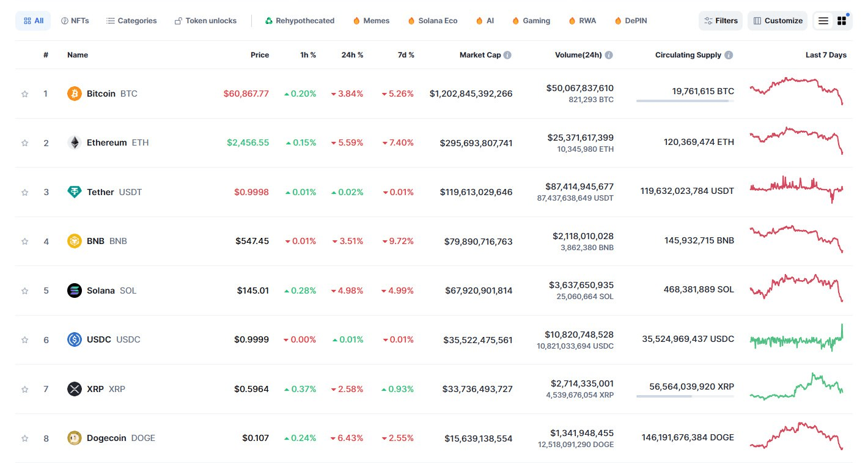
Task: Switch to grid view layout icon
Action: [842, 21]
